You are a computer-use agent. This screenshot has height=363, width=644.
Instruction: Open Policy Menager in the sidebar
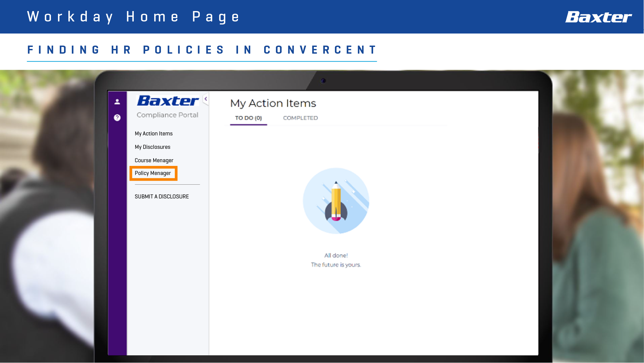click(153, 173)
